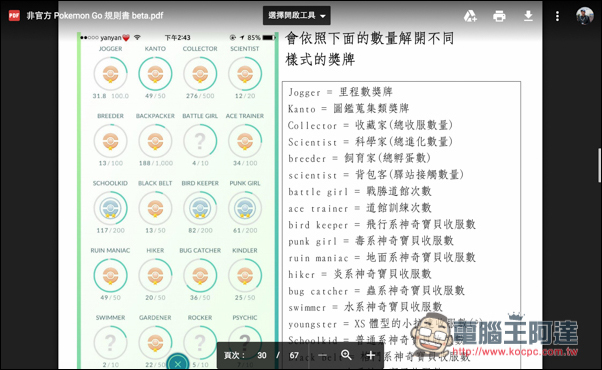Click the SWIMMER question mark medal

111,342
